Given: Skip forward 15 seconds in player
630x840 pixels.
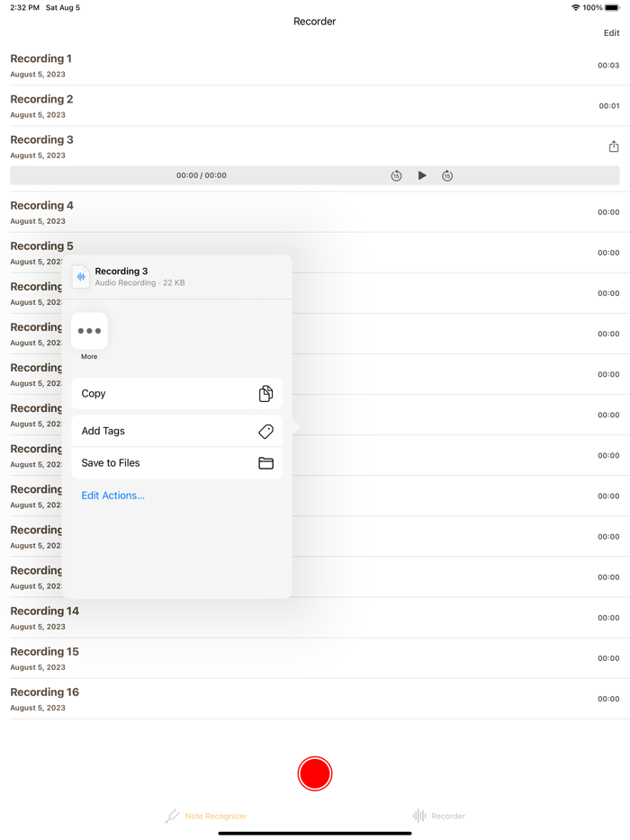Looking at the screenshot, I should [447, 175].
